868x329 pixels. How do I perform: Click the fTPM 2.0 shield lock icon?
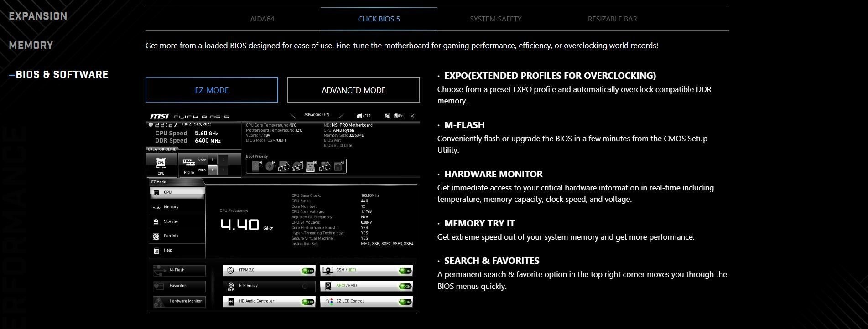coord(231,270)
